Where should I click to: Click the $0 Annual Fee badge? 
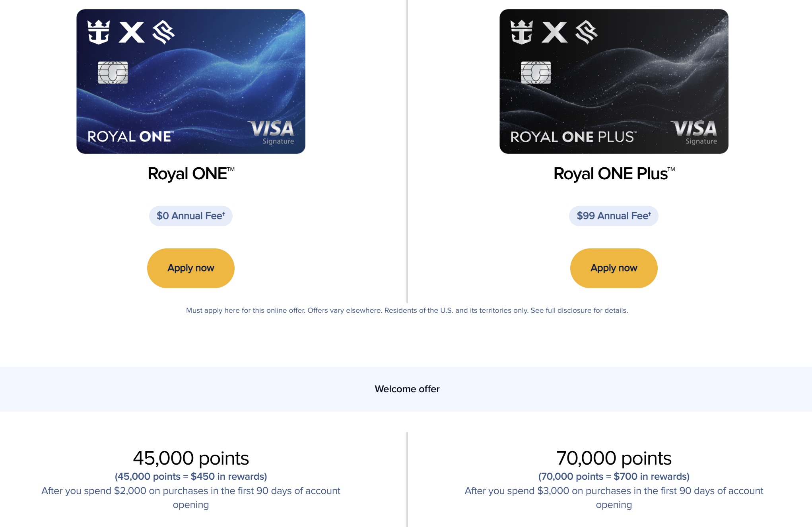coord(191,216)
